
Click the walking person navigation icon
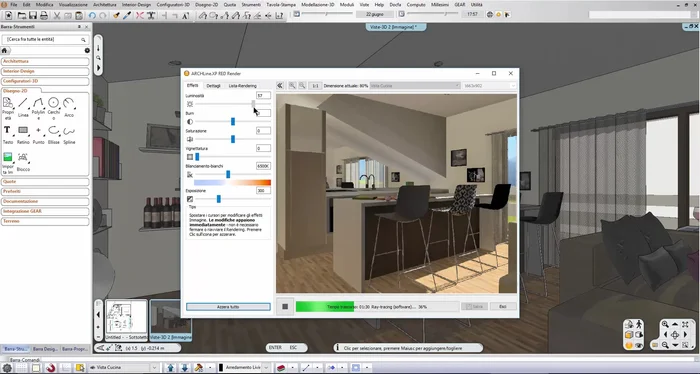639,324
